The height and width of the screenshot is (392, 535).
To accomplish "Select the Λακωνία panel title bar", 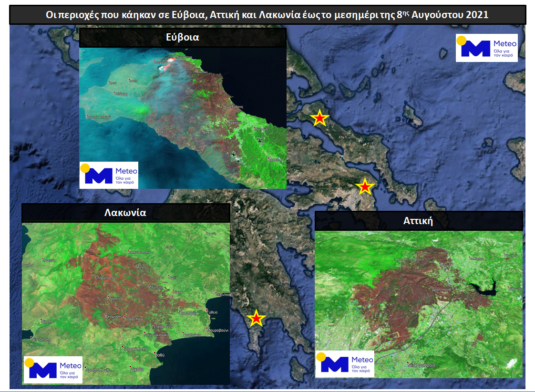I will pyautogui.click(x=125, y=213).
